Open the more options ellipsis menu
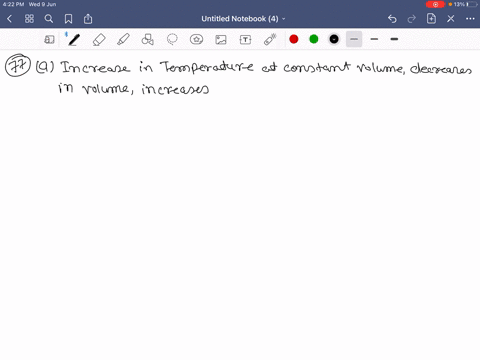 pyautogui.click(x=470, y=19)
